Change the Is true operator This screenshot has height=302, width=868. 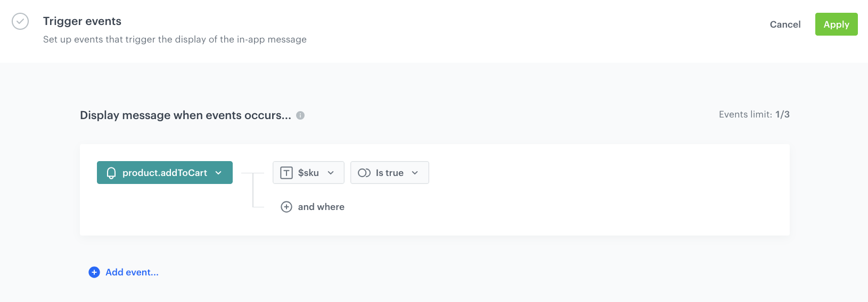click(x=389, y=173)
